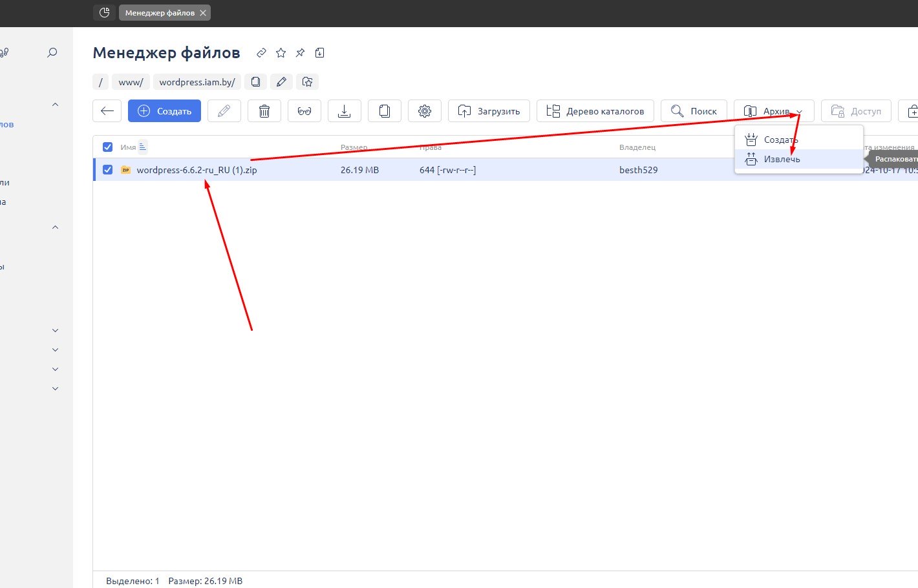Navigate to www/ breadcrumb
This screenshot has width=918, height=588.
(x=131, y=82)
